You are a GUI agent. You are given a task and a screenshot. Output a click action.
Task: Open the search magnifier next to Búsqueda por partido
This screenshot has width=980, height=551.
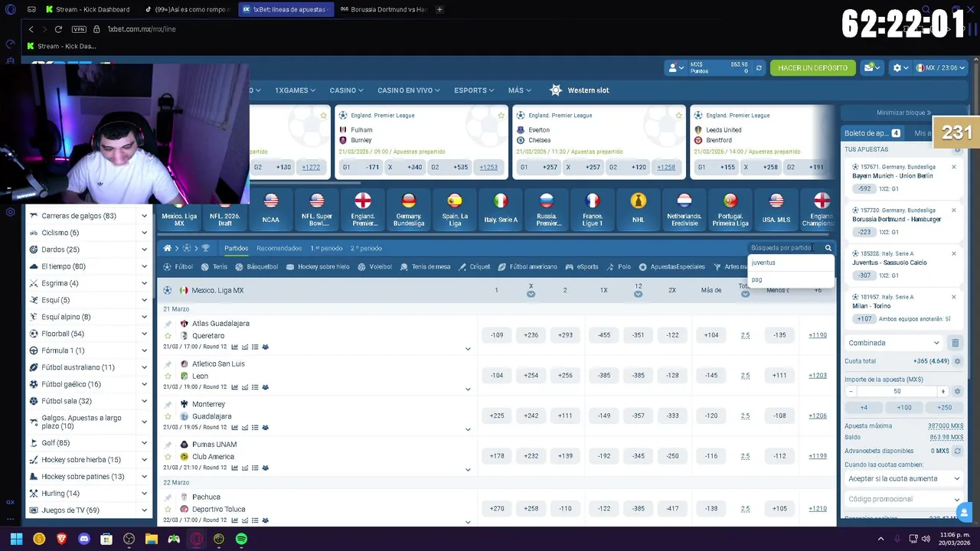(828, 248)
